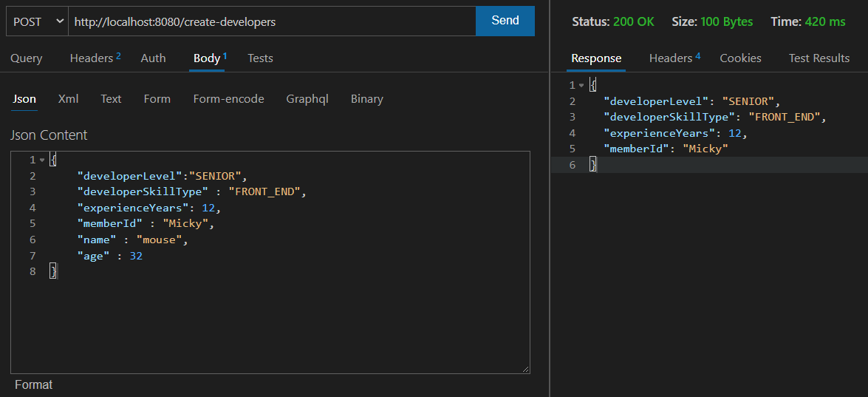Click "Micky" value in request body
The height and width of the screenshot is (397, 868).
(185, 224)
